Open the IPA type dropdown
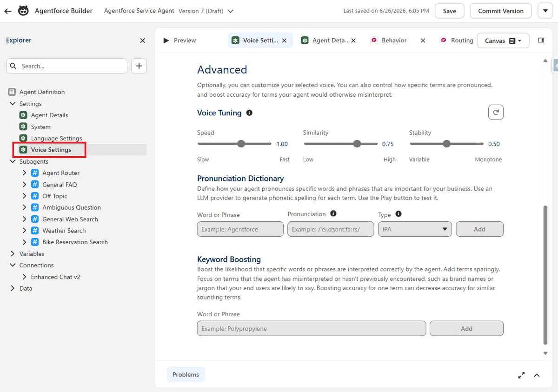This screenshot has height=392, width=558. point(415,229)
